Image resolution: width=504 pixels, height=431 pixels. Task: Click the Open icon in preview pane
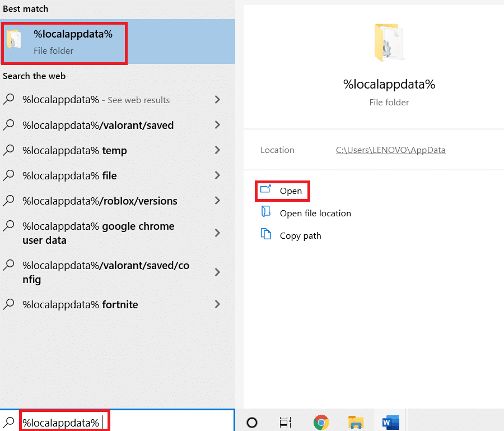pyautogui.click(x=265, y=189)
